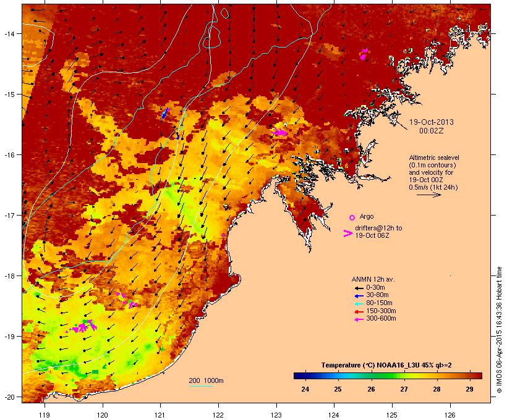This screenshot has height=420, width=507.
Task: Click the 119 longitude tick label
Action: tap(45, 415)
